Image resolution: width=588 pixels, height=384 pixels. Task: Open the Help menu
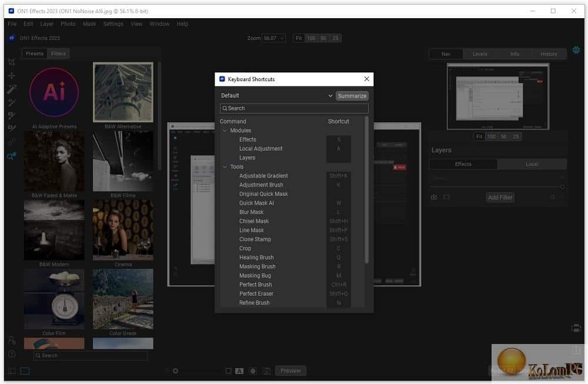182,24
